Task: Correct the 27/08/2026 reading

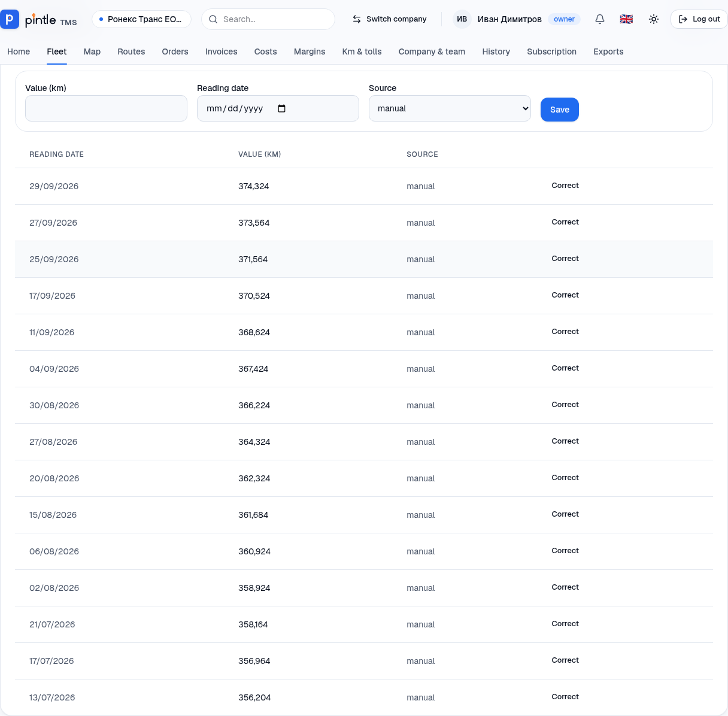Action: 565,441
